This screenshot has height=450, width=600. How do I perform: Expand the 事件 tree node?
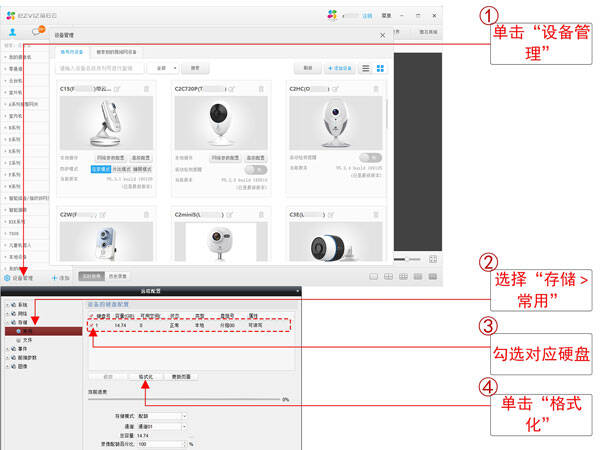(7, 349)
